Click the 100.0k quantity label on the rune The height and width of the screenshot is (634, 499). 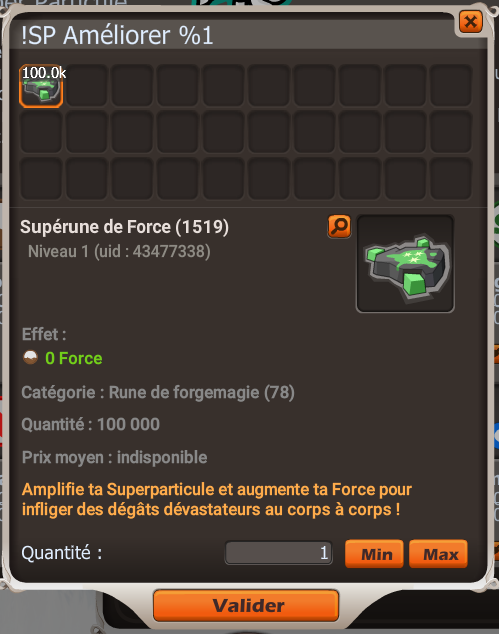44,73
